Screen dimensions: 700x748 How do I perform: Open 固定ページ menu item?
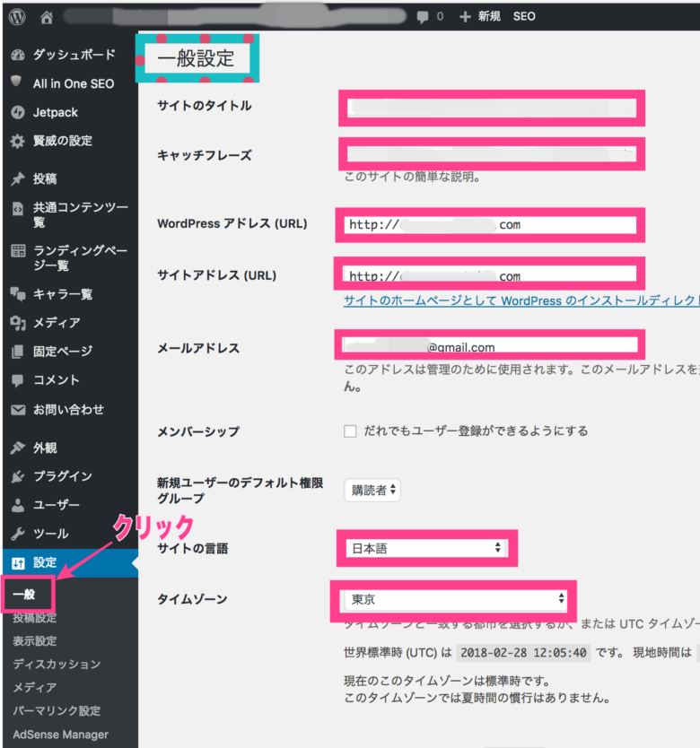click(63, 352)
